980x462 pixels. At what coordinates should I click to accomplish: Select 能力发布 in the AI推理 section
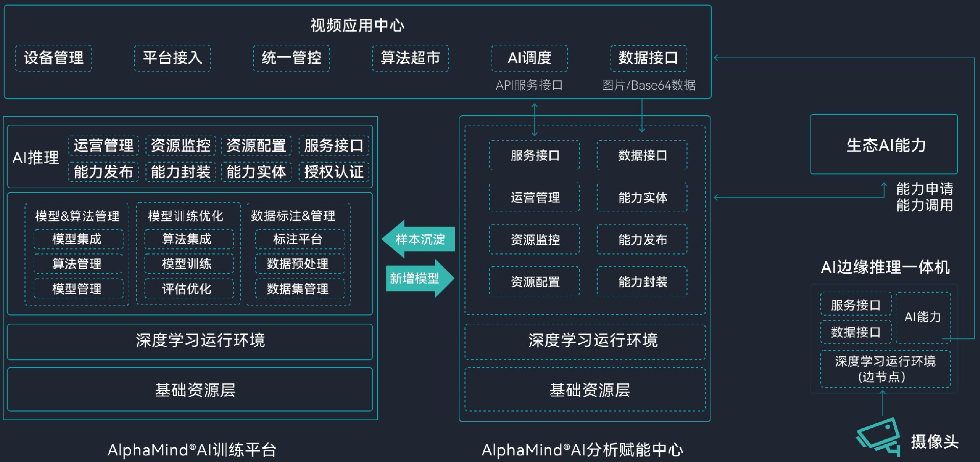point(104,172)
